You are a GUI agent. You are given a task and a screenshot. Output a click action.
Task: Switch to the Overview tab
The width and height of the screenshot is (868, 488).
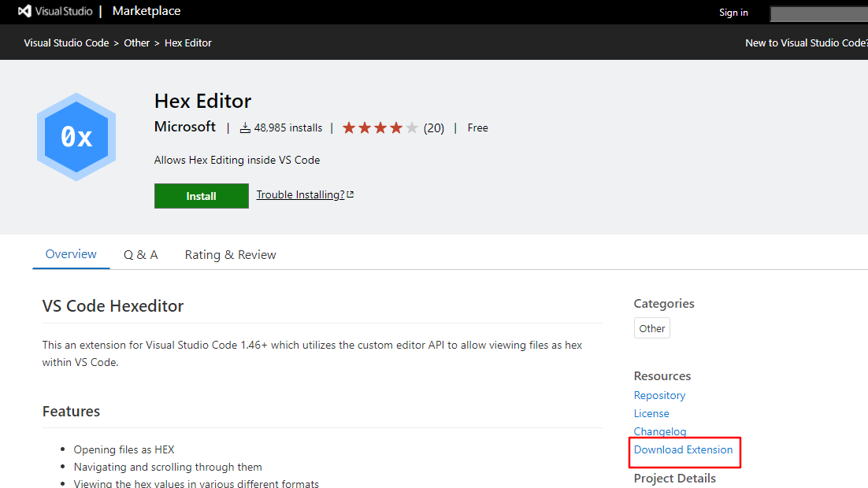(71, 254)
